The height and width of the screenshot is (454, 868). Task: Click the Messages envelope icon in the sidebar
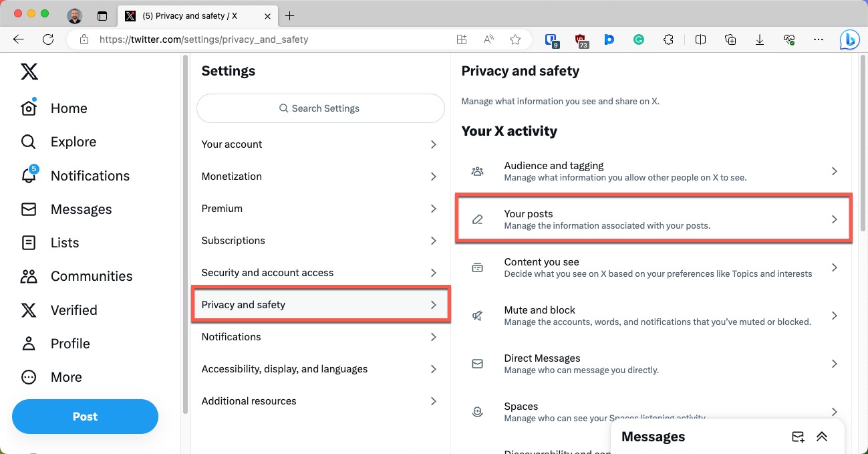(29, 209)
